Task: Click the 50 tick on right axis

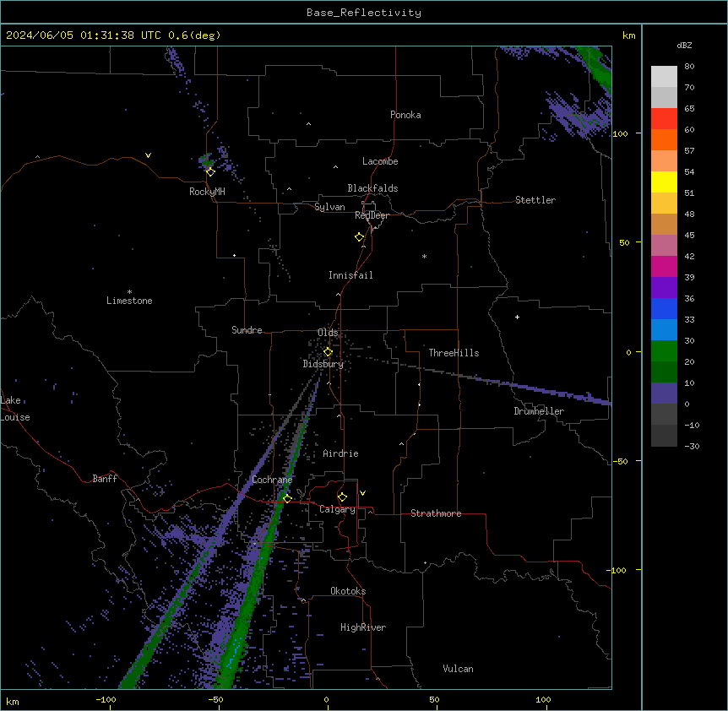Action: point(624,242)
